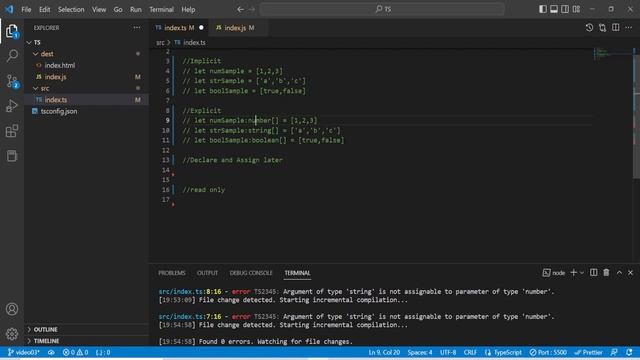
Task: Go back with navigation arrow
Action: (x=240, y=9)
